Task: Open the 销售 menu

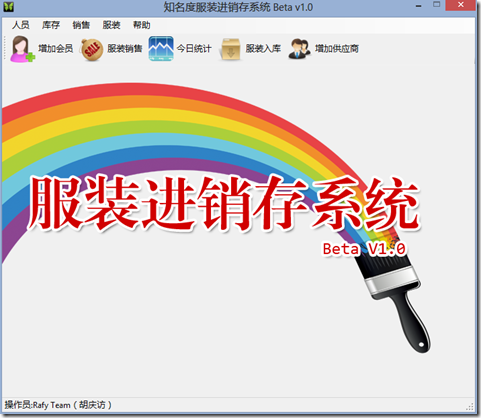Action: (81, 25)
